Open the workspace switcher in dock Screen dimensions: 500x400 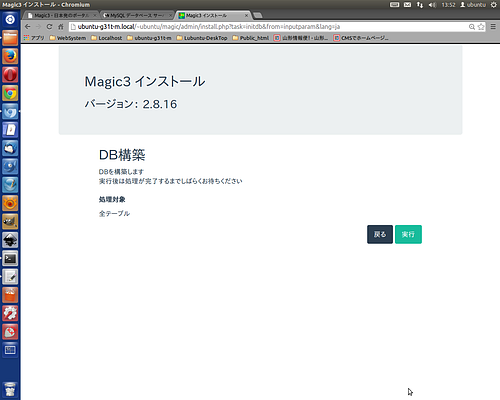point(10,350)
